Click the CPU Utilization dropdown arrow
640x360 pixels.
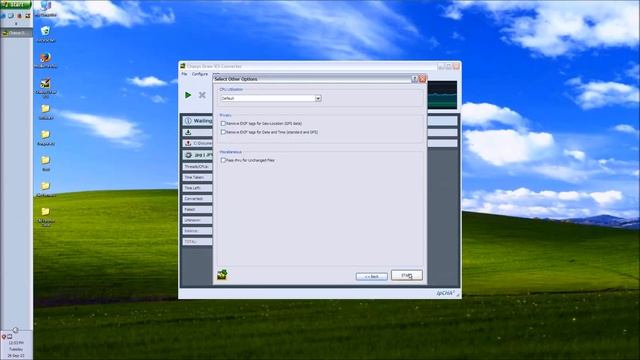coord(318,98)
